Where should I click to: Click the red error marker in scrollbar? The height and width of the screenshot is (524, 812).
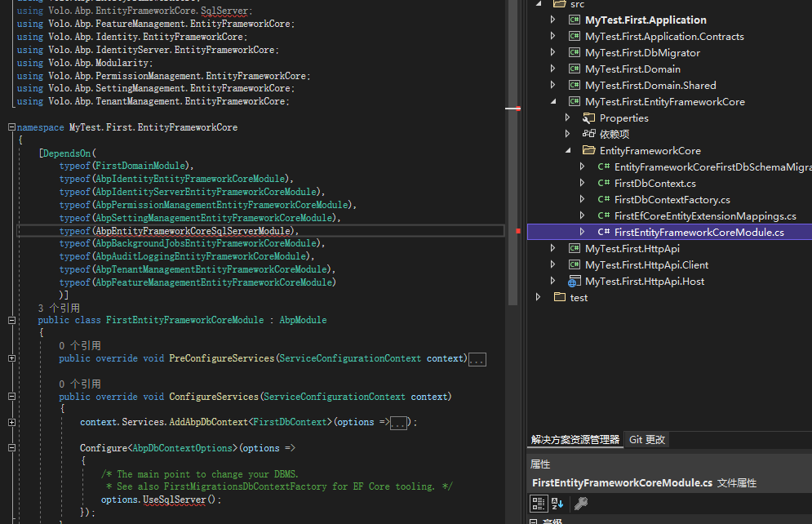tap(518, 231)
